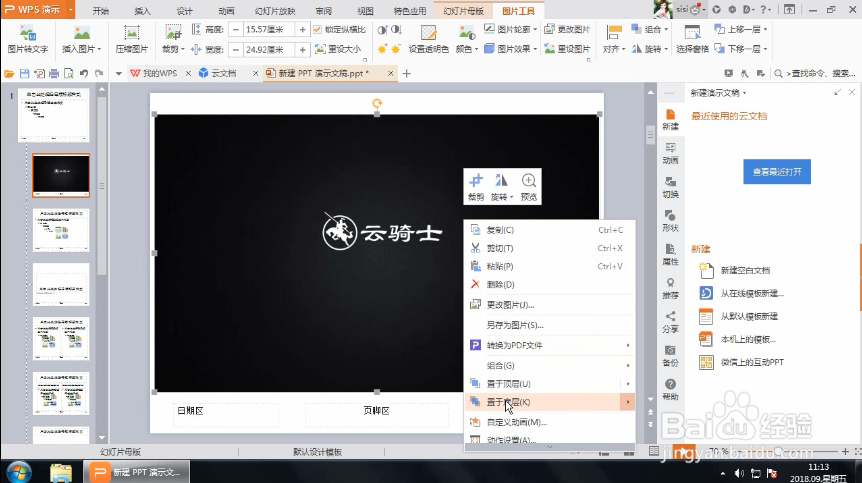Click 新建空白文档 link
The image size is (862, 483).
coord(745,270)
